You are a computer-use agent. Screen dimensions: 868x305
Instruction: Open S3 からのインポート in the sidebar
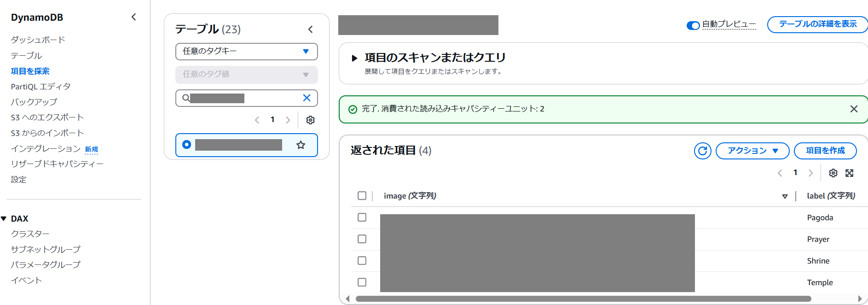click(x=47, y=133)
